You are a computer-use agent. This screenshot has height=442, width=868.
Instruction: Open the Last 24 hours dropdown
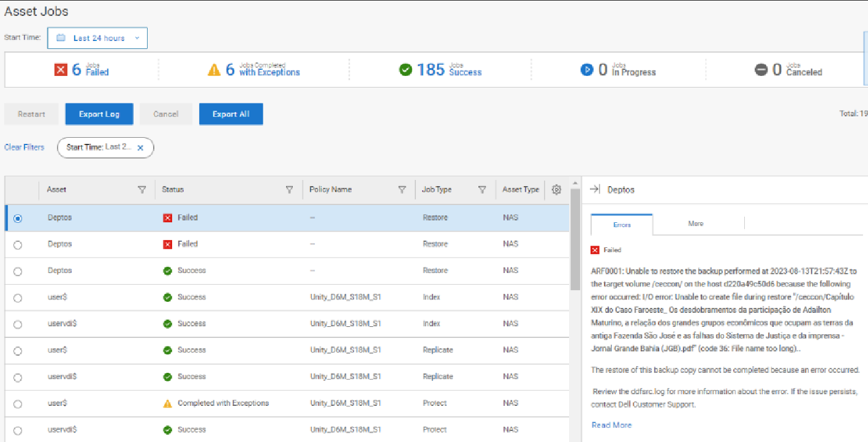pos(97,38)
